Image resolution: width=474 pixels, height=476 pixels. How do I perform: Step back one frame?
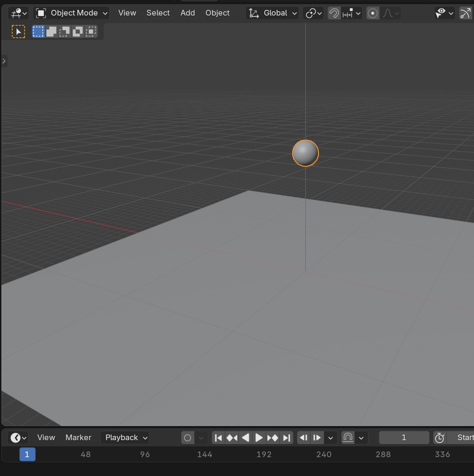click(303, 438)
